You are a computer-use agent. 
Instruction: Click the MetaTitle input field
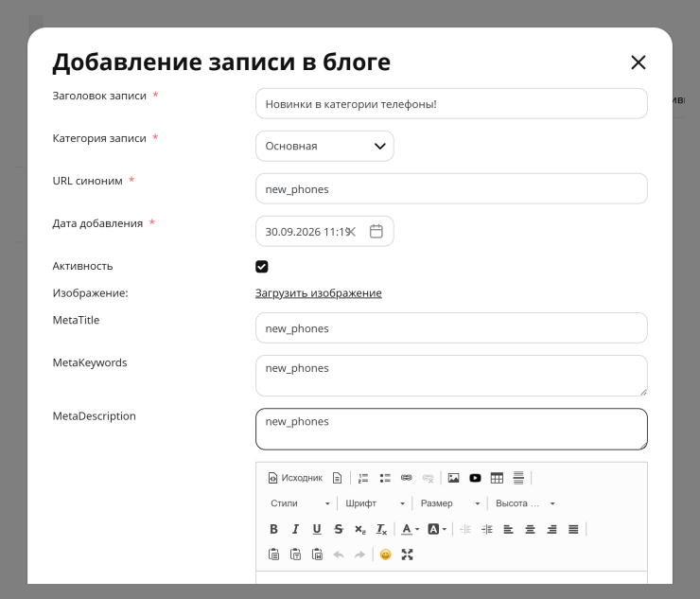pos(451,328)
